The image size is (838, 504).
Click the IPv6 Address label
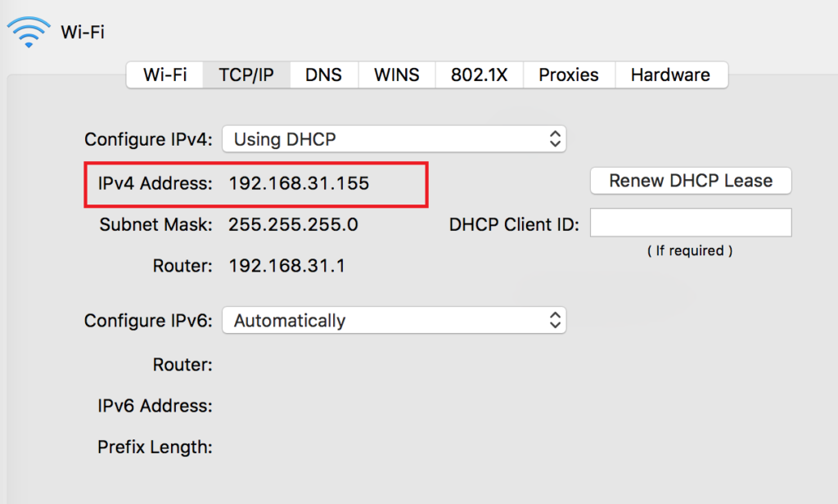[x=155, y=406]
